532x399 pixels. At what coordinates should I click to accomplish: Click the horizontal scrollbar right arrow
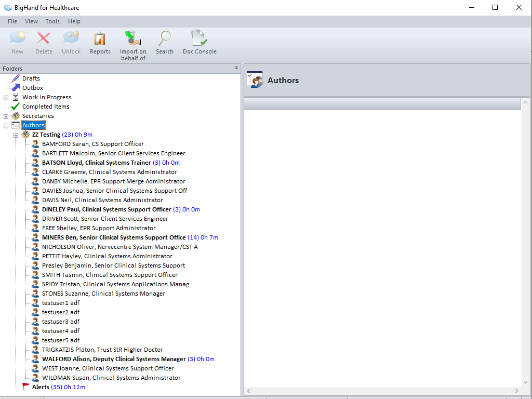coord(517,391)
